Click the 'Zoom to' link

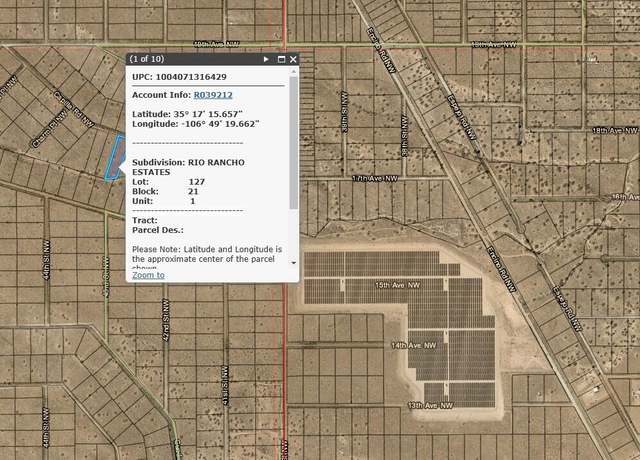148,275
